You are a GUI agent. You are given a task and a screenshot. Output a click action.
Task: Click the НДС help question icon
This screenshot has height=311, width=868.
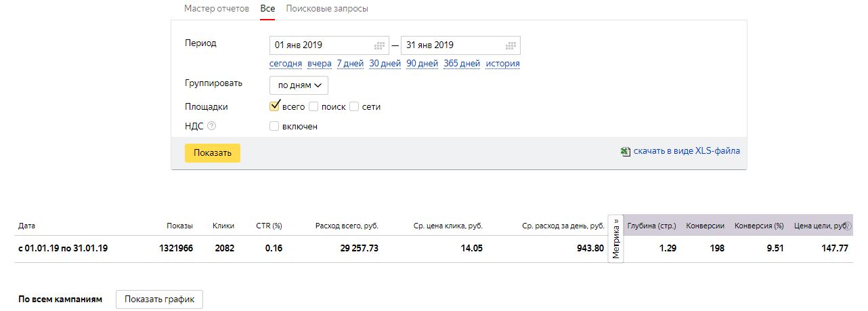212,126
